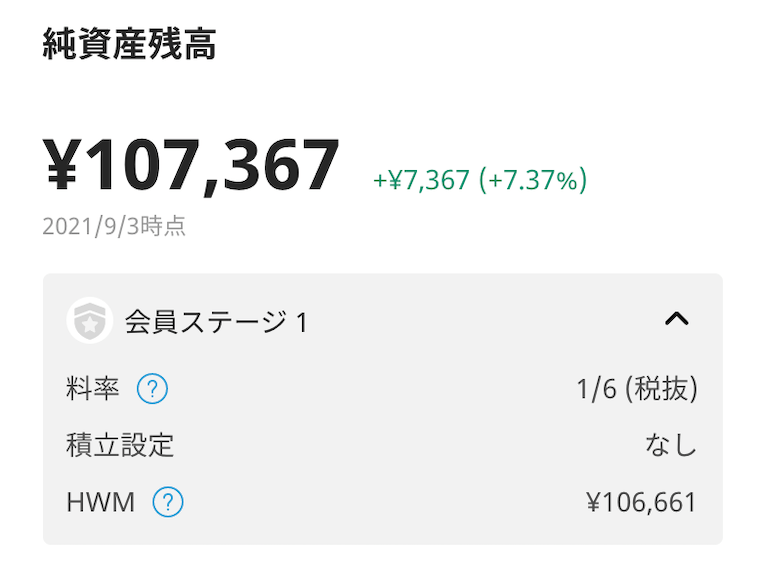The width and height of the screenshot is (760, 580).
Task: Click the 1/6 (税抜) rate value
Action: click(637, 389)
